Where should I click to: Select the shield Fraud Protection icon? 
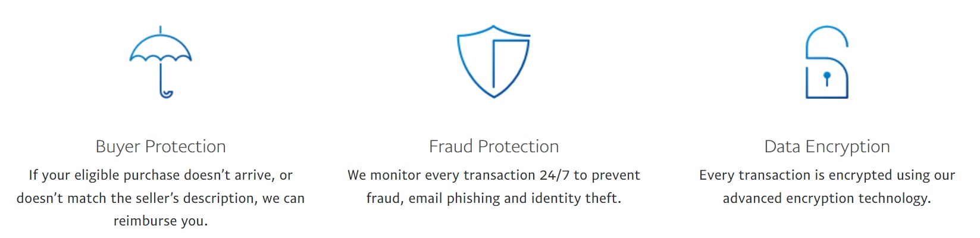coord(493,61)
